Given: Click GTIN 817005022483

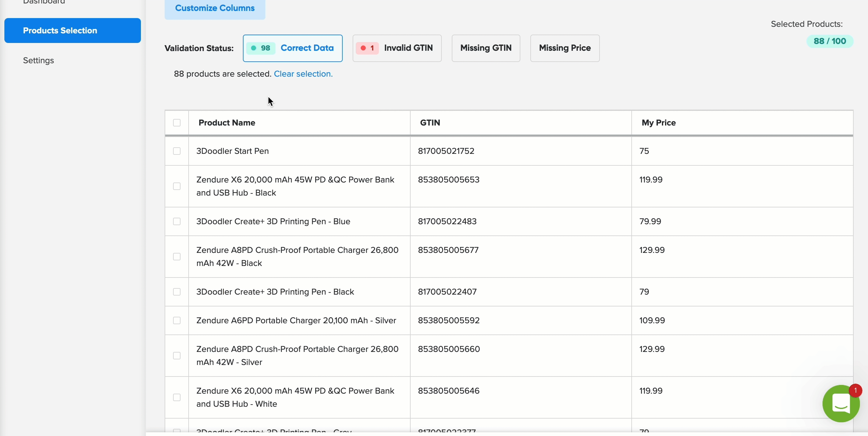Looking at the screenshot, I should coord(447,221).
